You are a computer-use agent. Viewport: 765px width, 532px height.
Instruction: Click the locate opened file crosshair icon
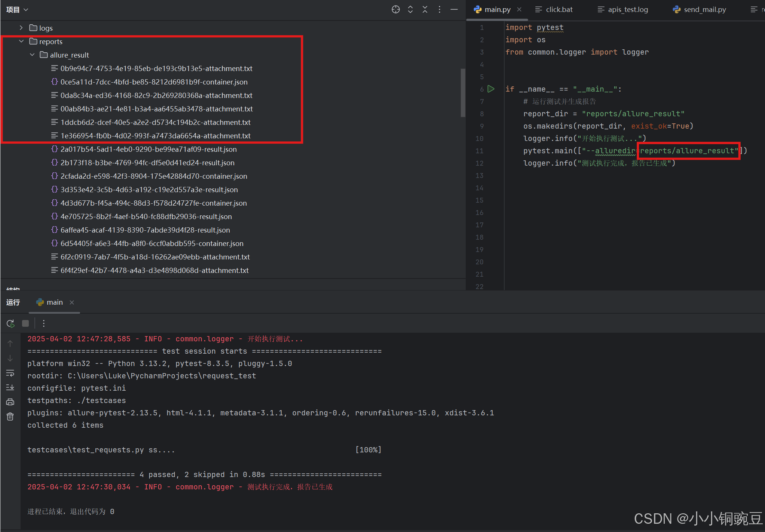click(395, 10)
